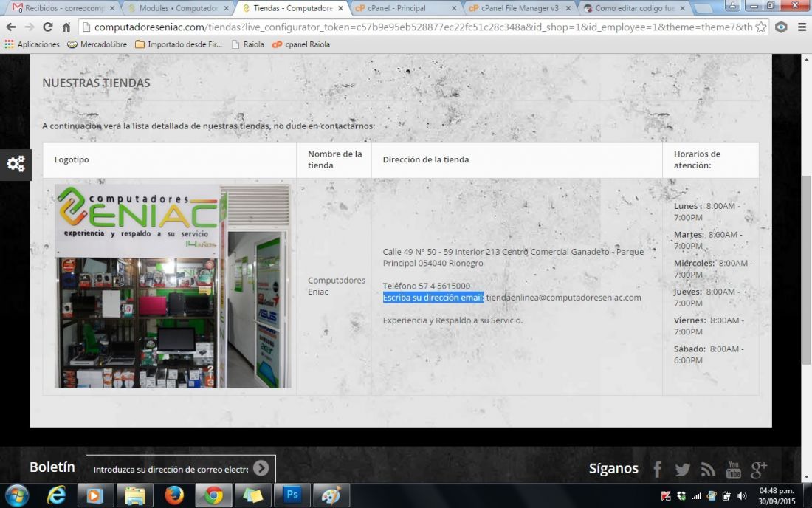The image size is (812, 508).
Task: Open the MercadoLibre bookmark
Action: coord(97,44)
